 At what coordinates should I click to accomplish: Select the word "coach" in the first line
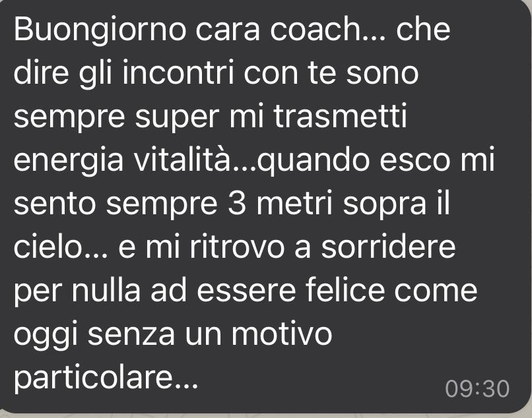316,30
